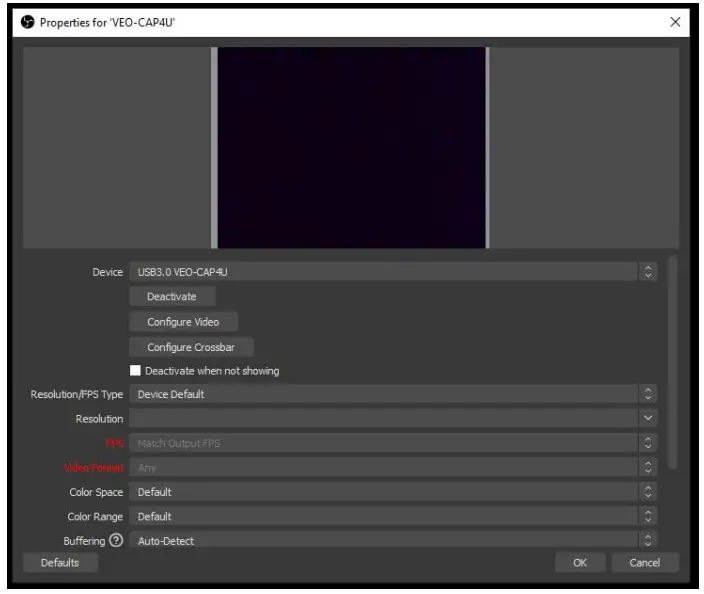The height and width of the screenshot is (594, 704).
Task: Click the Configure Crossbar button
Action: click(x=191, y=347)
